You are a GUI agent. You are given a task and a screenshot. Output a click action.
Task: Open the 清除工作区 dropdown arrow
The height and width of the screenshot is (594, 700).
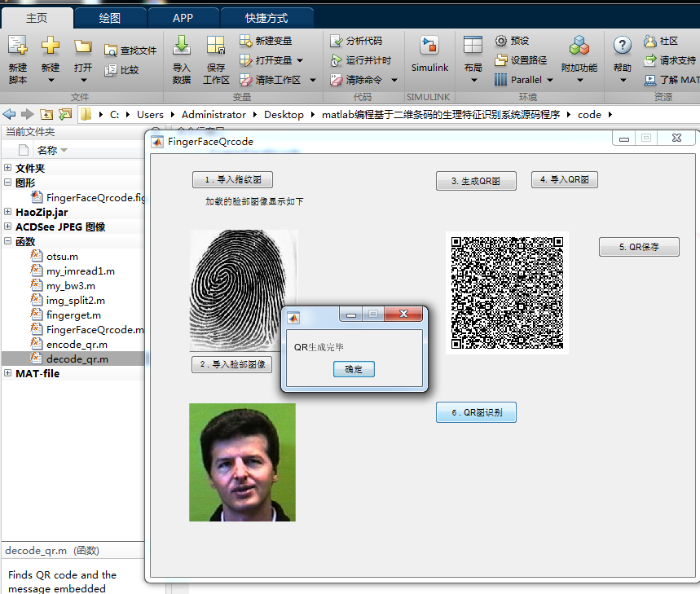click(313, 81)
